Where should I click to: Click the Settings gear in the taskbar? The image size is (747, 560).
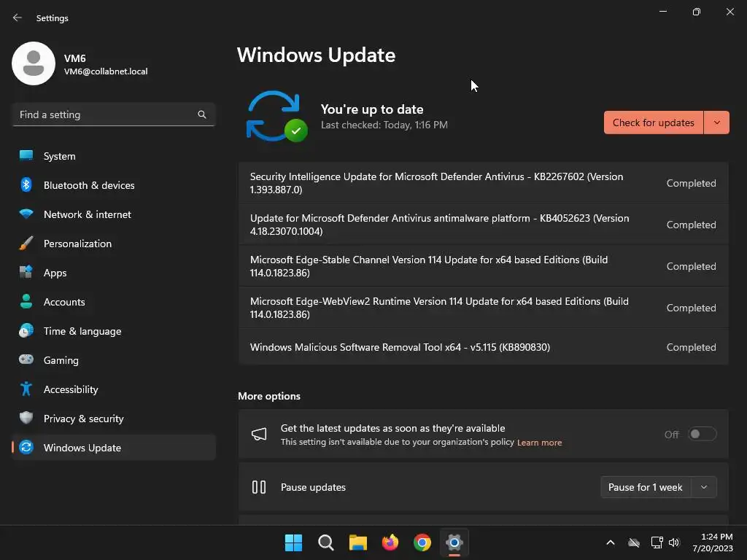[x=454, y=542]
